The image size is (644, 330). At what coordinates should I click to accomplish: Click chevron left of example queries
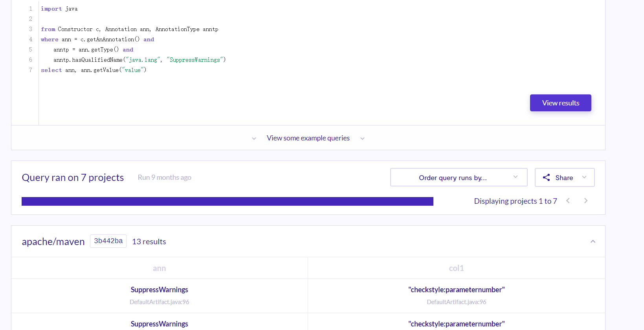click(x=254, y=138)
